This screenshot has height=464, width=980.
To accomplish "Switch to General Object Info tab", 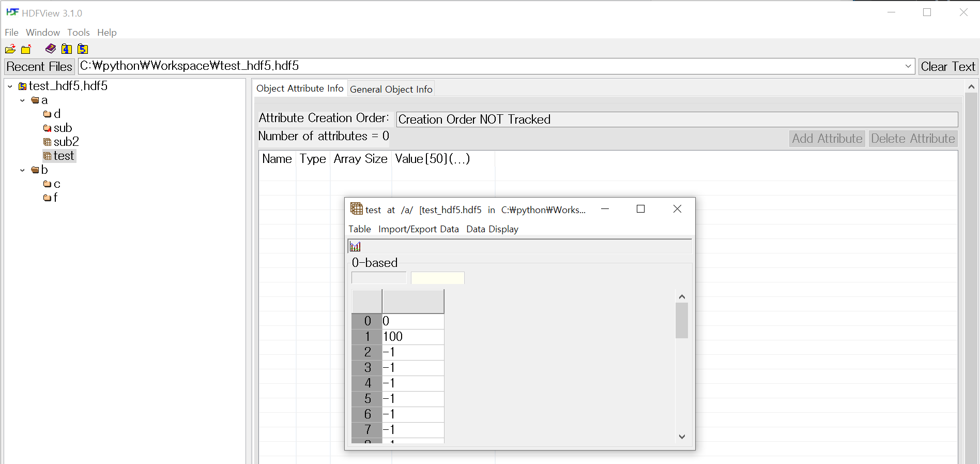I will coord(391,89).
